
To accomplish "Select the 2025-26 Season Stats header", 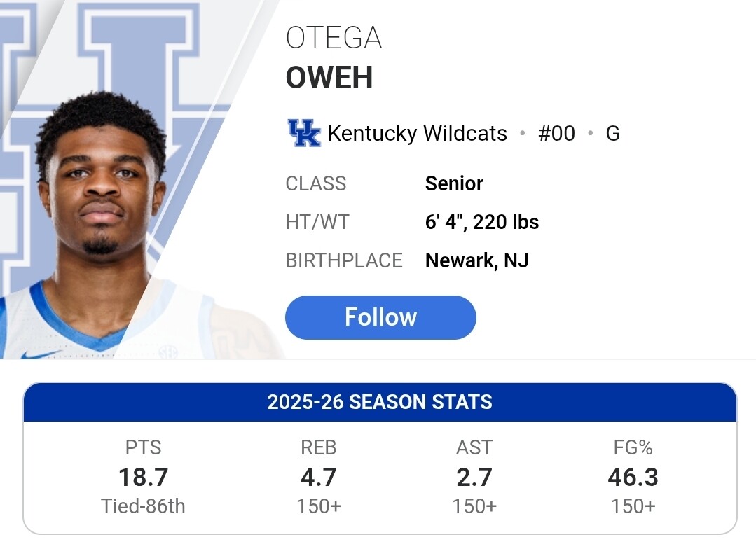I will coord(379,402).
